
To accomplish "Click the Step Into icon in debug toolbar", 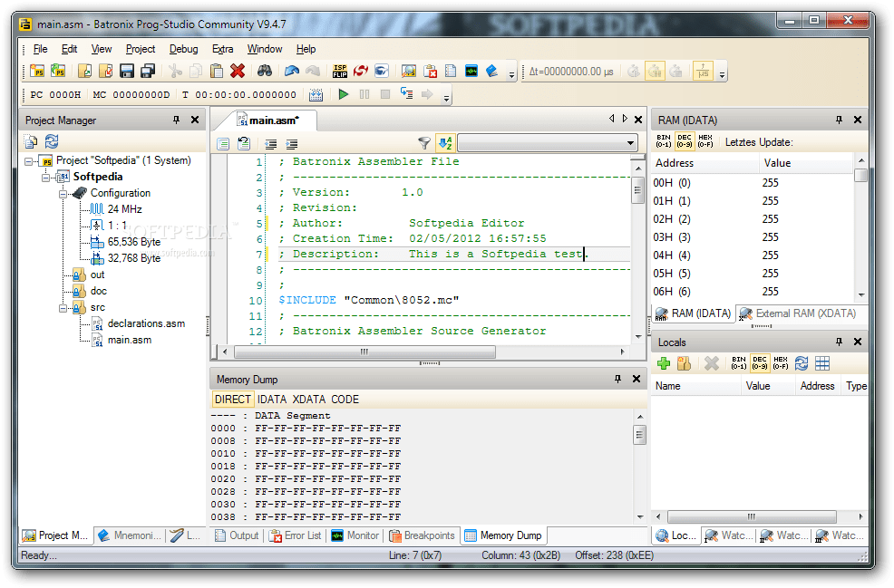I will click(406, 94).
